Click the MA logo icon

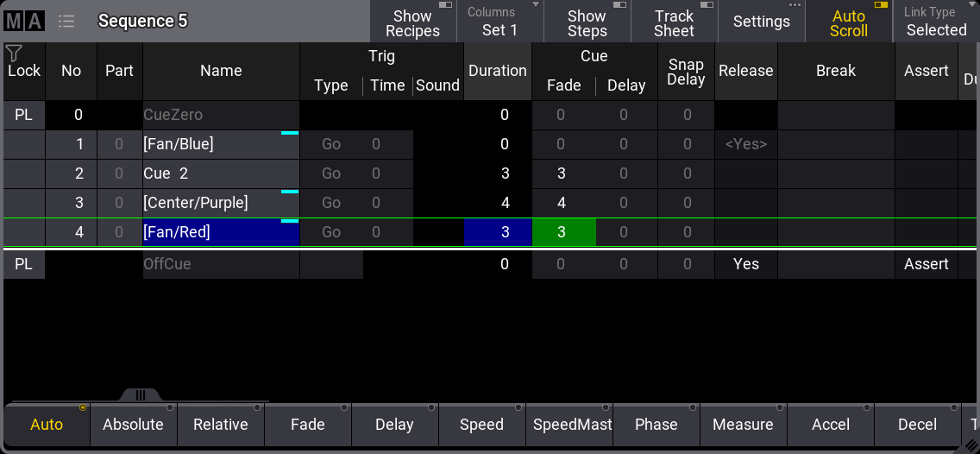[x=24, y=22]
